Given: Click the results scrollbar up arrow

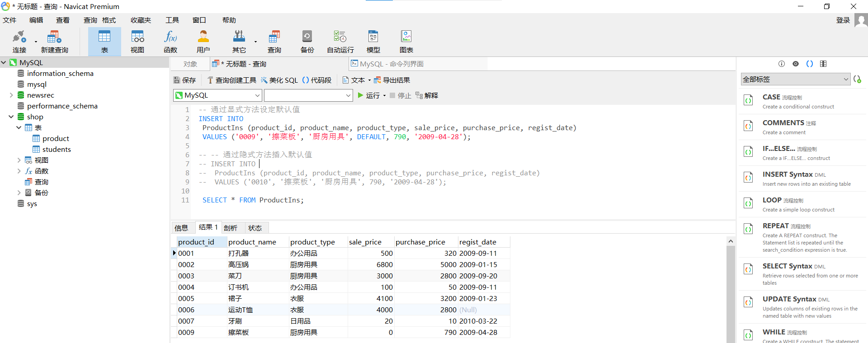Looking at the screenshot, I should [x=731, y=241].
